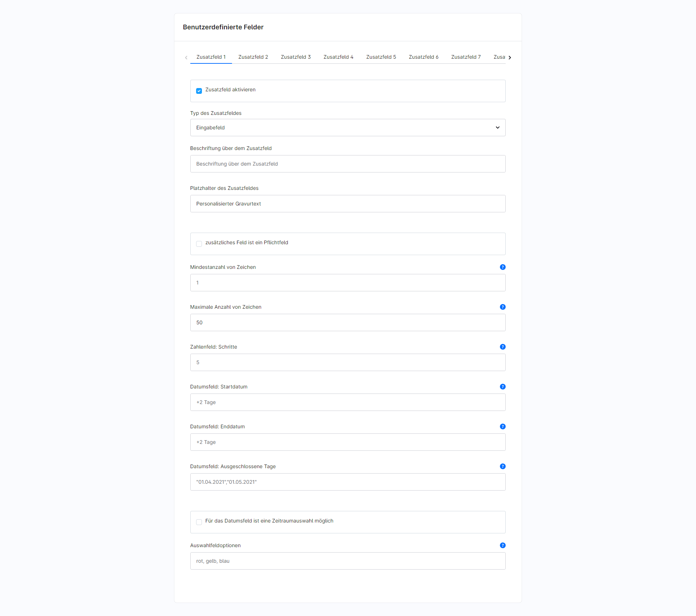Click help icon for Maximale Anzahl von Zeichen
The height and width of the screenshot is (616, 696).
502,307
